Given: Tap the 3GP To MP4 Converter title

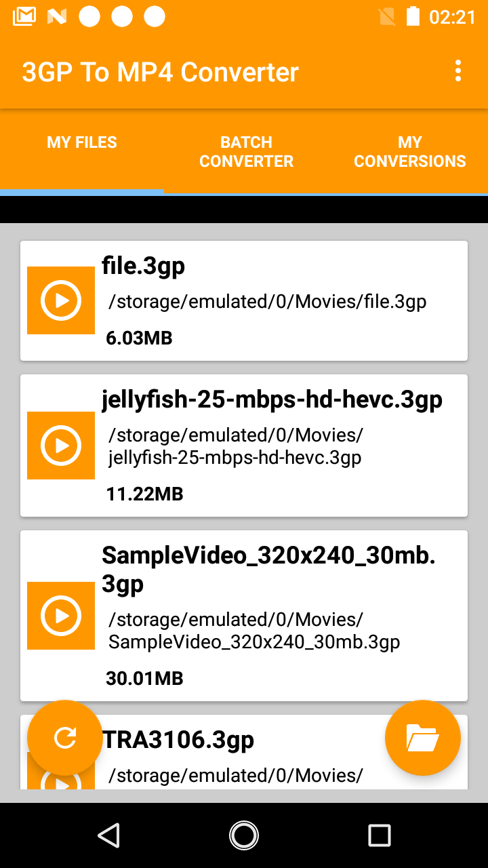Looking at the screenshot, I should coord(160,72).
